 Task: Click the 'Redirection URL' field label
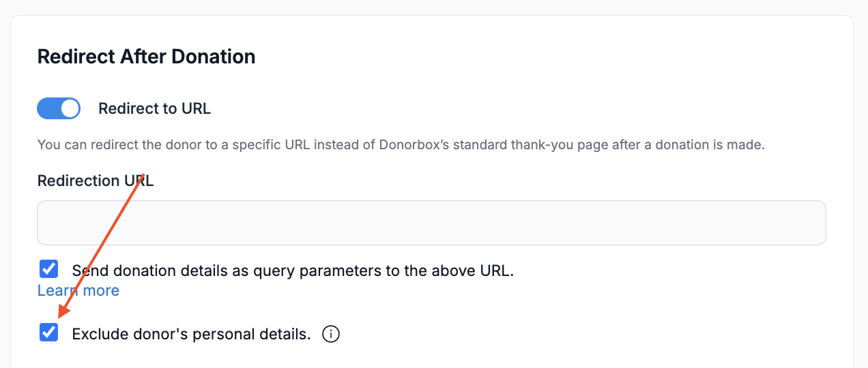click(96, 181)
